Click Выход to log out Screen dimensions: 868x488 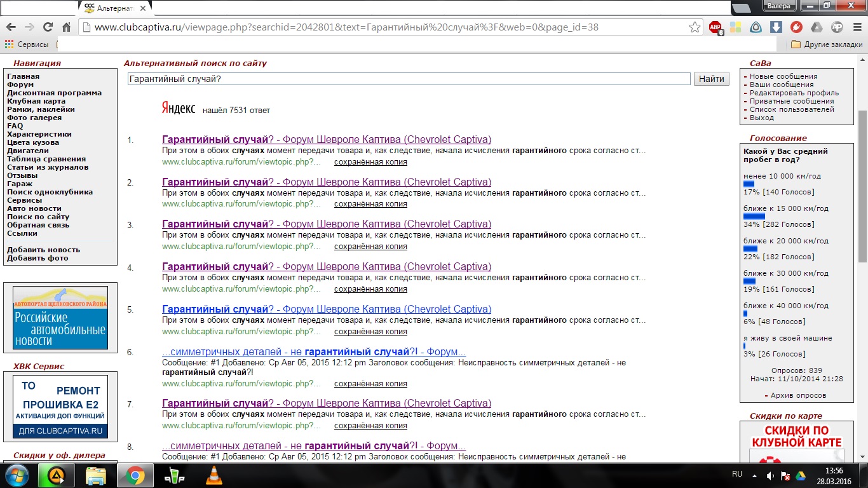click(x=762, y=118)
